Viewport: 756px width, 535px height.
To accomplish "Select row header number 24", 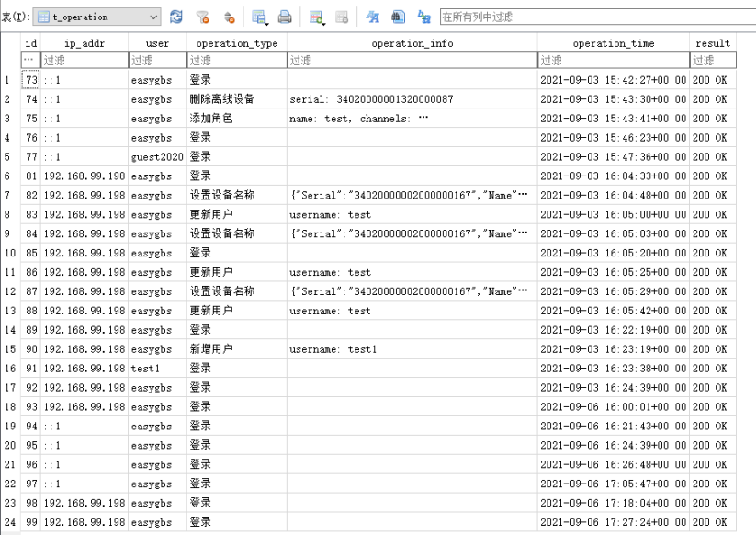I will coord(10,522).
